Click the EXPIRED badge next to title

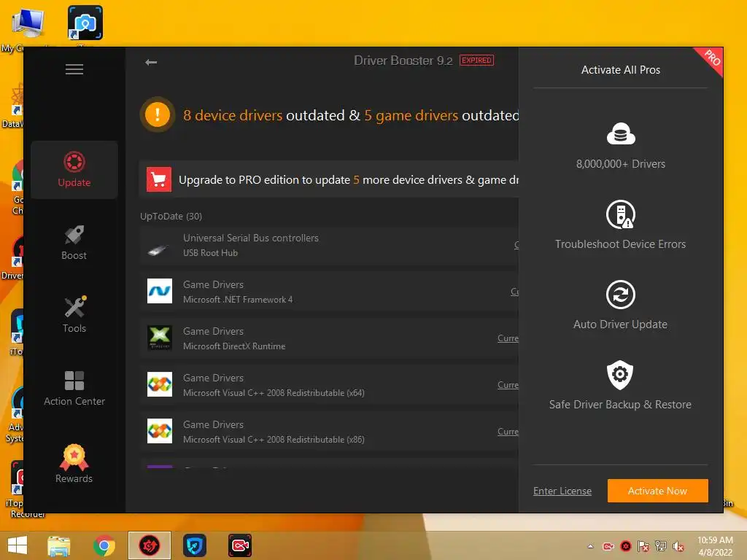[x=476, y=61]
